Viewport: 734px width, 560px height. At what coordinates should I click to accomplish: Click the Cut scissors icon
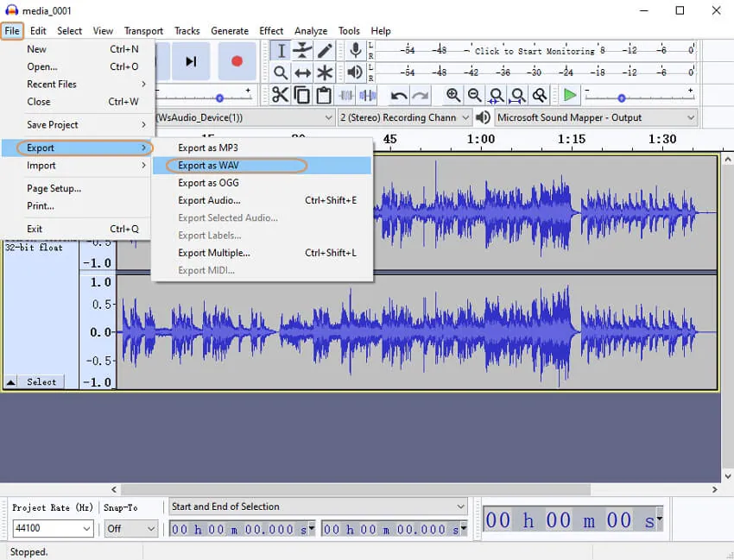tap(281, 96)
